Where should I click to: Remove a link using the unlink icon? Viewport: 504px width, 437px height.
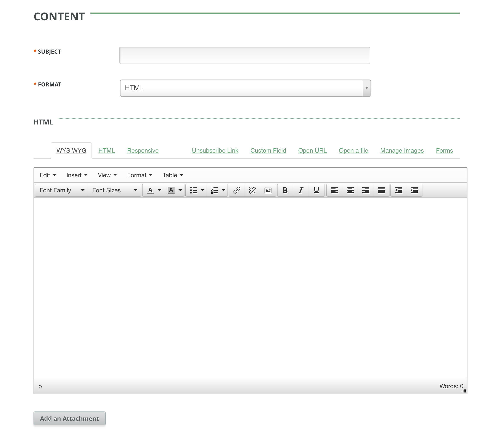coord(252,190)
